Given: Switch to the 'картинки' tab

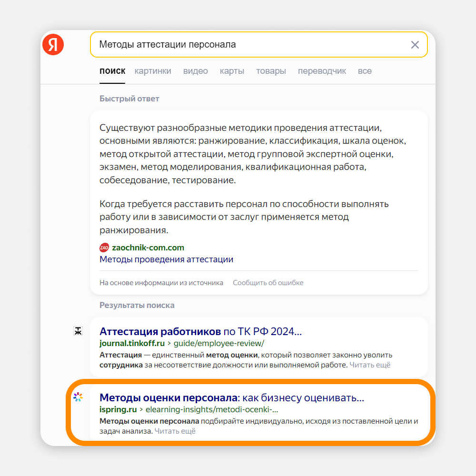Looking at the screenshot, I should point(153,71).
